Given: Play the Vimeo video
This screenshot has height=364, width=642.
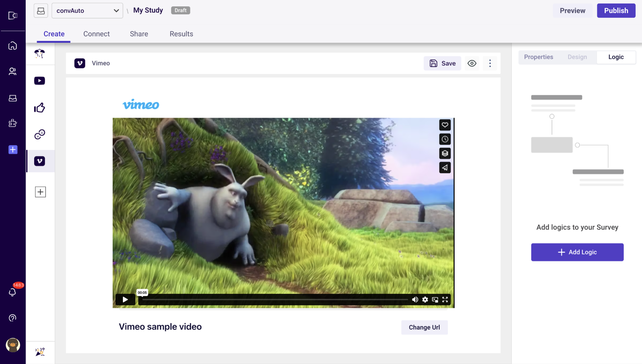Looking at the screenshot, I should (125, 300).
